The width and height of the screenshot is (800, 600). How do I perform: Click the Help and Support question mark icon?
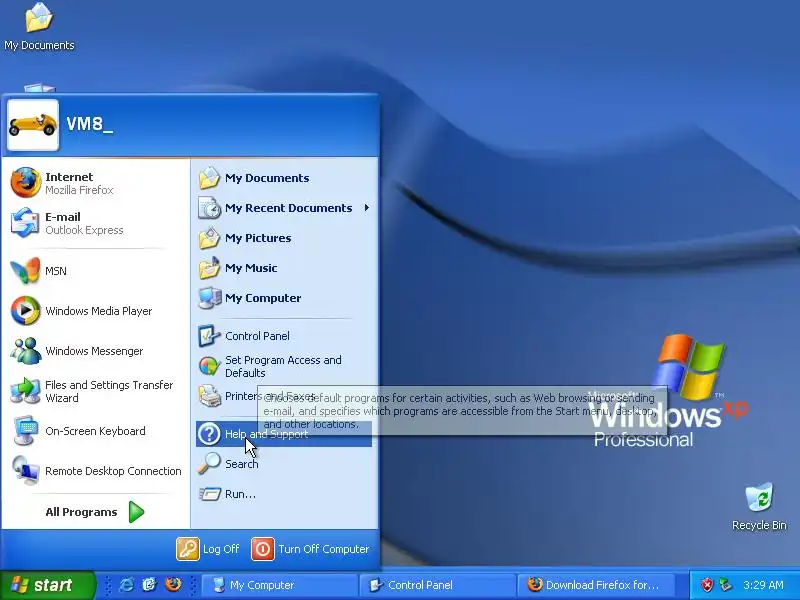pos(209,434)
